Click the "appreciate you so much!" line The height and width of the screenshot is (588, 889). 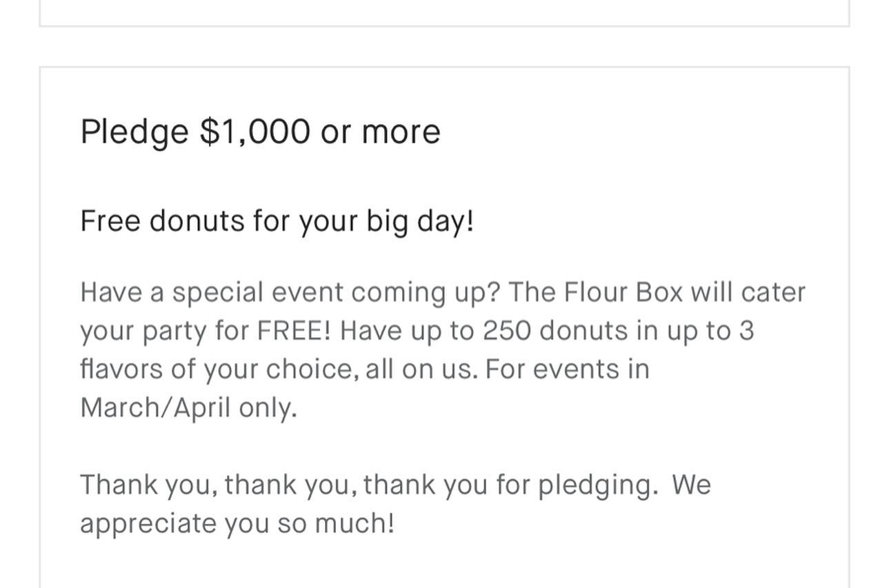pyautogui.click(x=237, y=523)
